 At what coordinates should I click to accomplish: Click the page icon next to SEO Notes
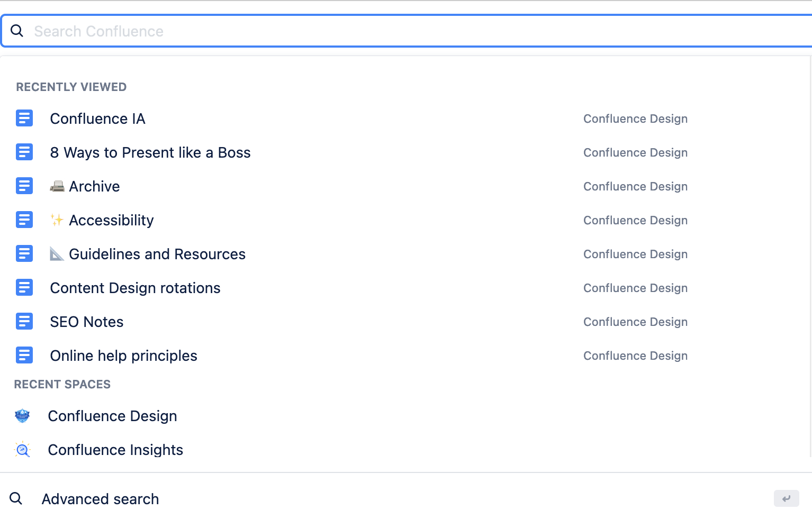point(24,321)
